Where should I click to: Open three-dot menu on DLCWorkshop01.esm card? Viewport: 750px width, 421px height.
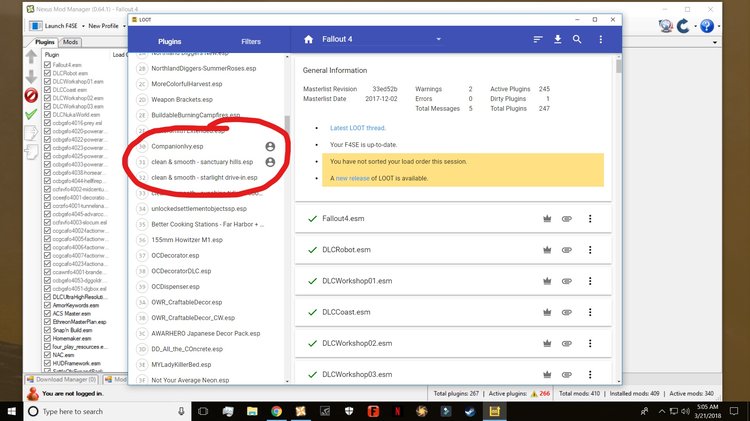tap(590, 281)
